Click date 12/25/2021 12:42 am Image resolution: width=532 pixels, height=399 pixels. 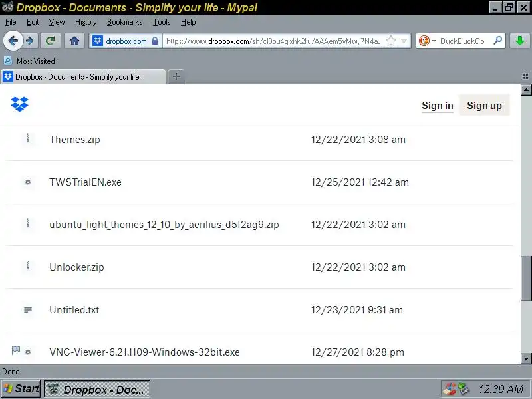tap(360, 182)
